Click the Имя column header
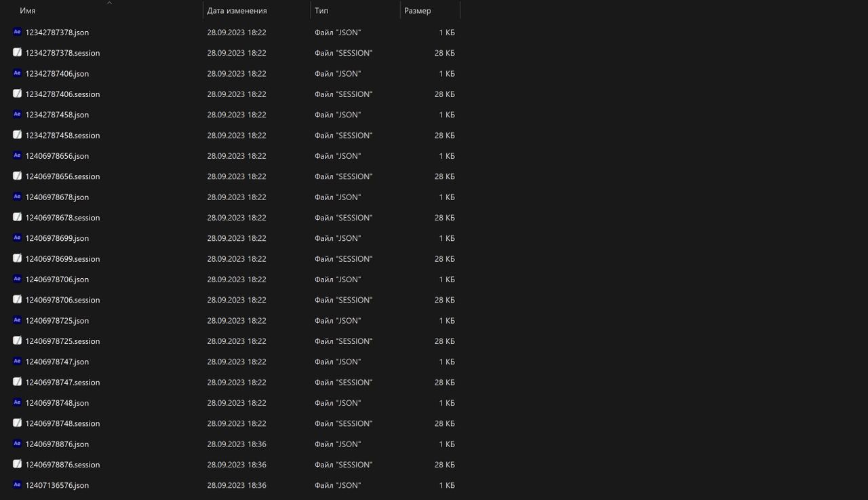 click(27, 10)
